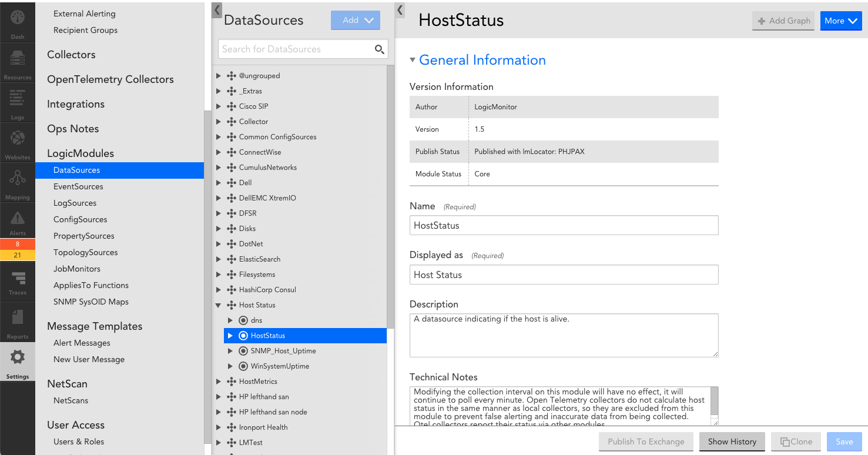
Task: Select PropertySources in settings menu
Action: pos(84,236)
